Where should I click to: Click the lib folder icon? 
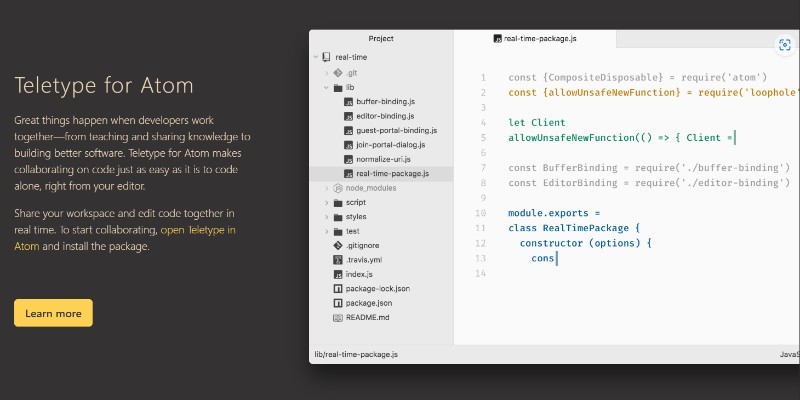337,88
